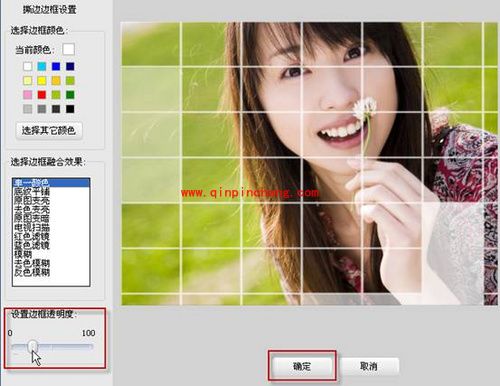
Task: Select 单一颜色 blend effect
Action: pos(51,182)
